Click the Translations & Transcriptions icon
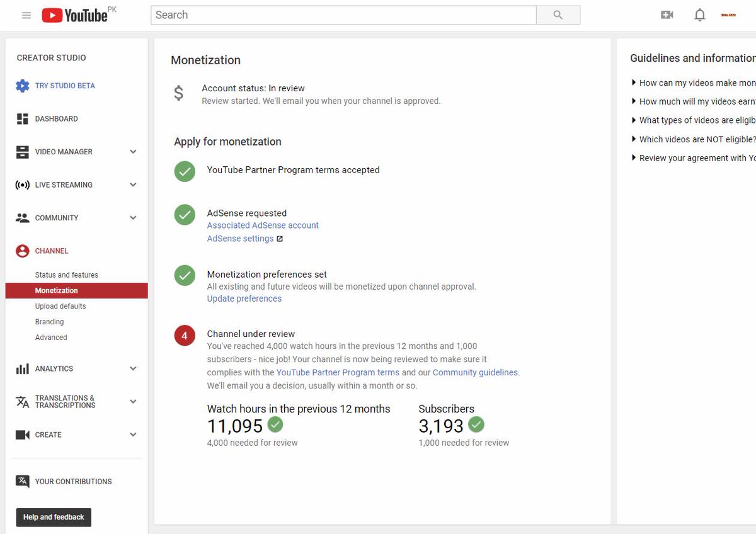This screenshot has width=756, height=534. (x=23, y=402)
